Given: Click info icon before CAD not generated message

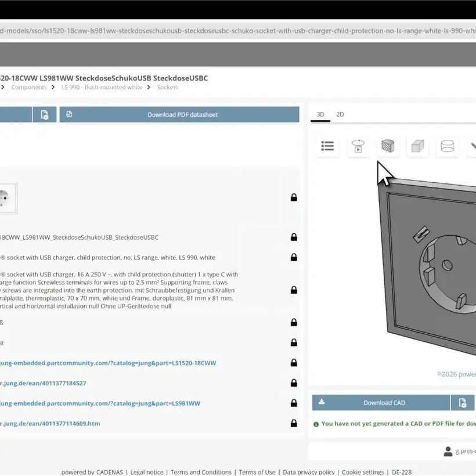Looking at the screenshot, I should (316, 424).
